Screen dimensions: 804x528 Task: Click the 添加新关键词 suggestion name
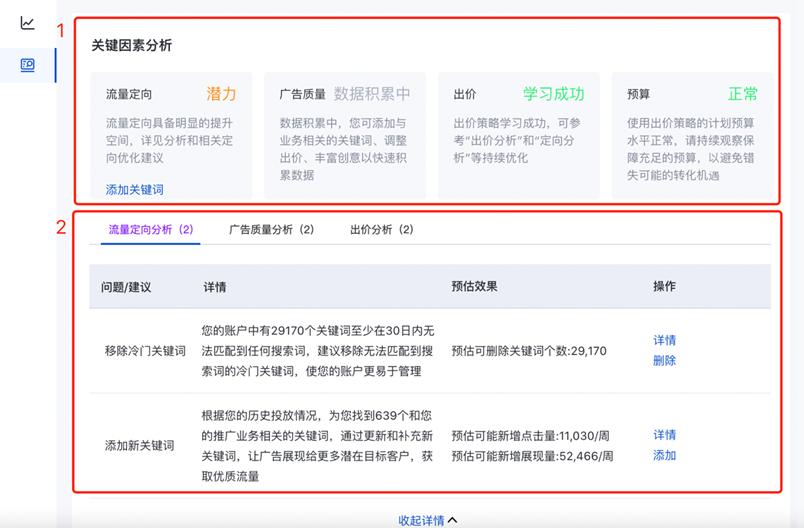click(139, 445)
